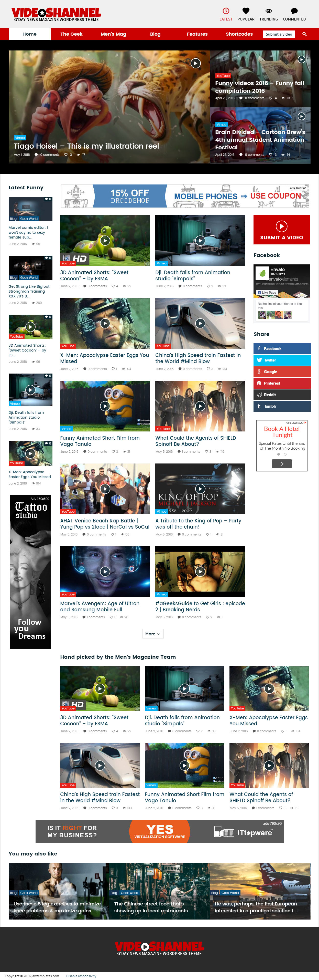
Task: Open Commented speech bubble icon
Action: [294, 11]
